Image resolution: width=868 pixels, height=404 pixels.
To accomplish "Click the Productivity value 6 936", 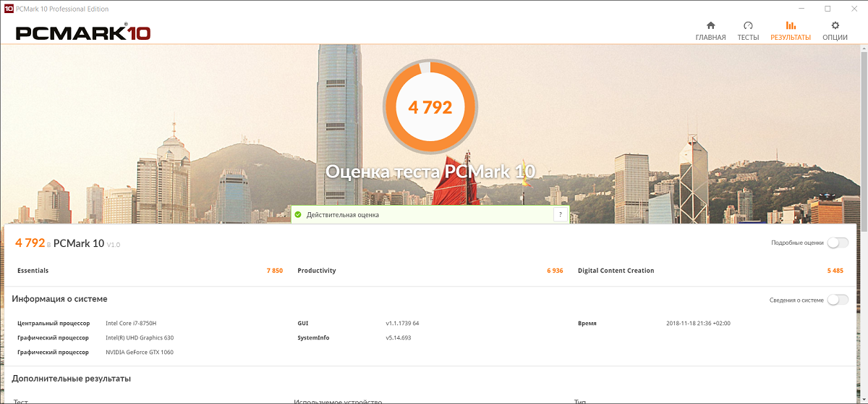I will click(x=555, y=271).
